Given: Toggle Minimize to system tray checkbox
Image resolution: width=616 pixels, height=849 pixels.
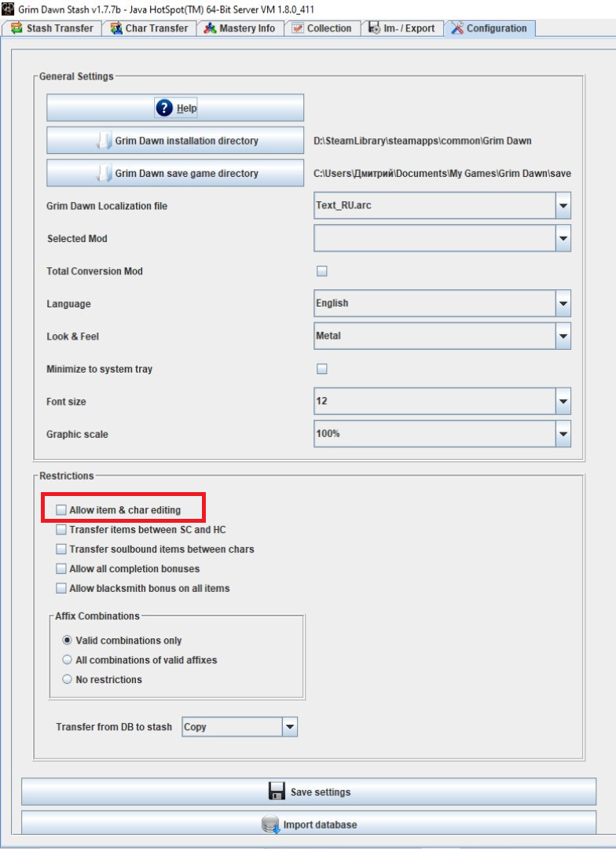Looking at the screenshot, I should point(321,369).
